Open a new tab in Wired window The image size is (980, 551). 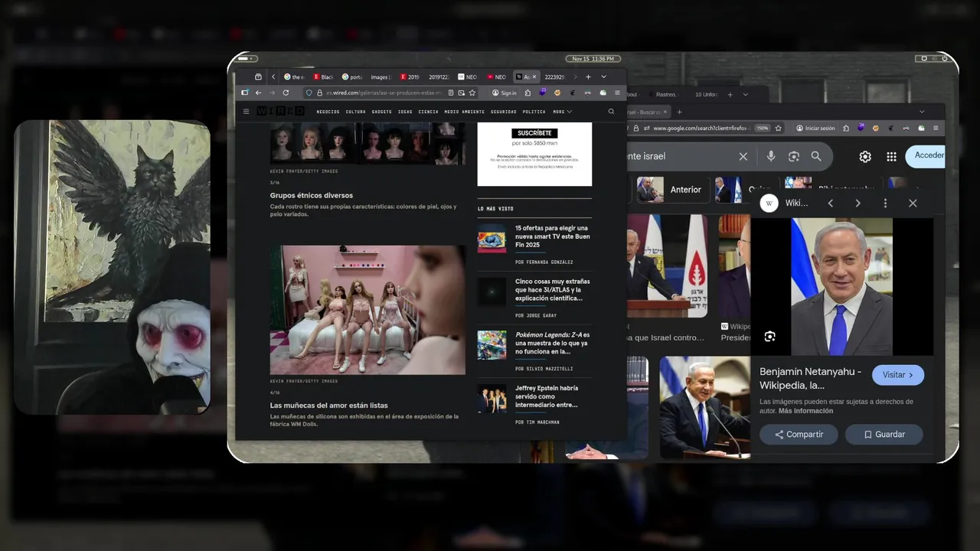[588, 77]
